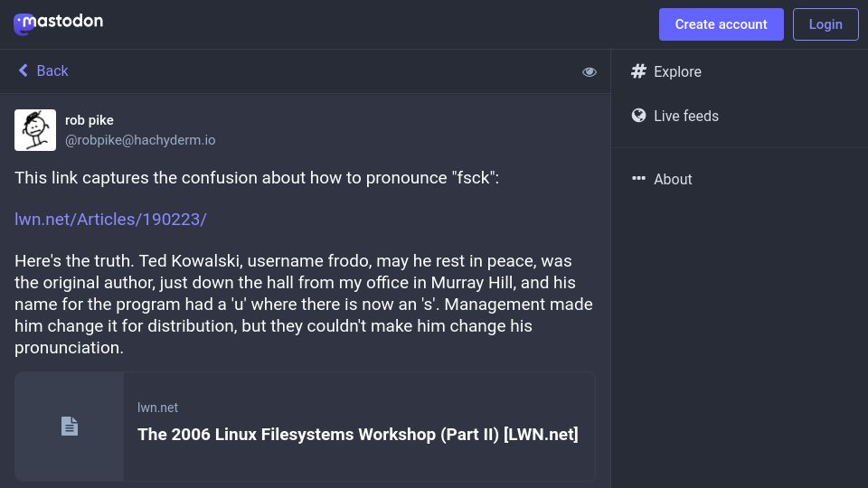Open the Login page
This screenshot has height=488, width=868.
(x=826, y=24)
